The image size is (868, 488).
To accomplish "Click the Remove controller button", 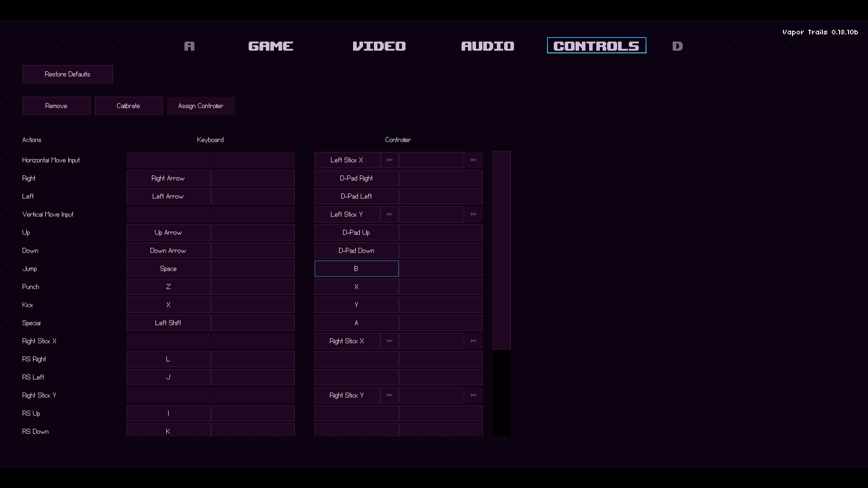I will (56, 105).
